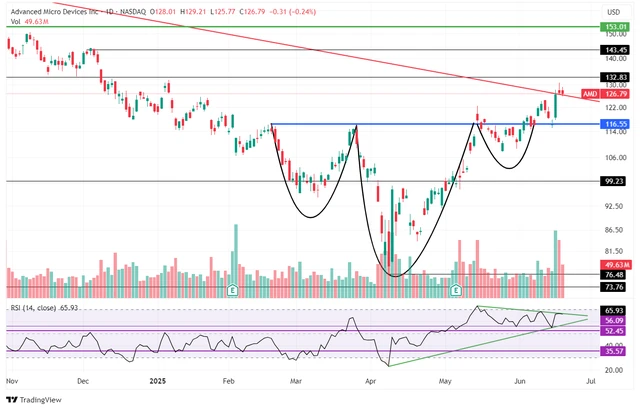Viewport: 640px width, 410px height.
Task: Click the H129.21 high value in header
Action: point(193,12)
